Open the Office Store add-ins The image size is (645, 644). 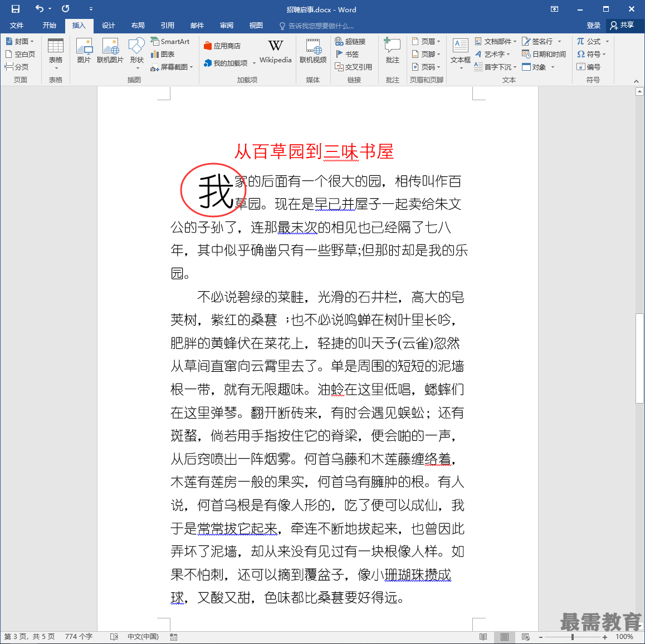click(x=222, y=46)
